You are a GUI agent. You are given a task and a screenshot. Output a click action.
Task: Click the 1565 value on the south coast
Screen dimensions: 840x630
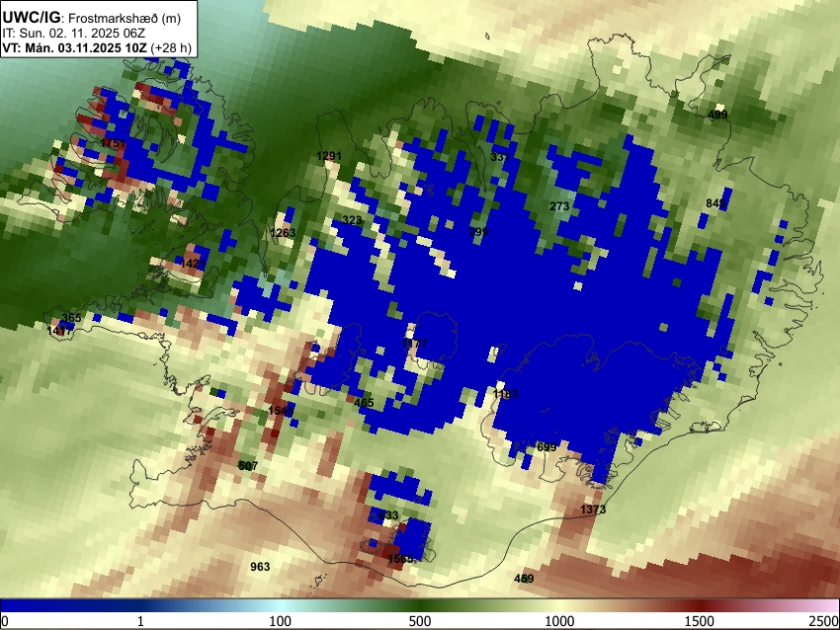click(x=400, y=558)
